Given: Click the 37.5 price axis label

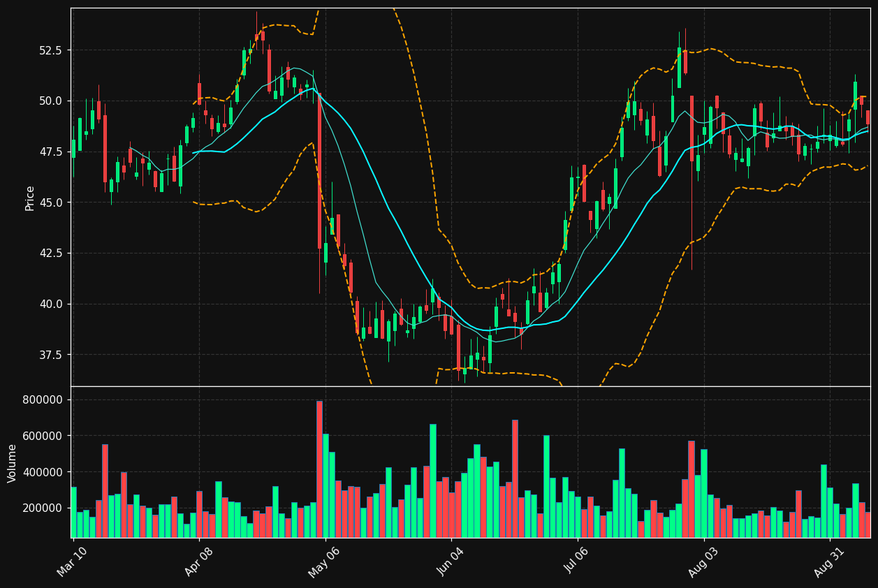Looking at the screenshot, I should (51, 355).
